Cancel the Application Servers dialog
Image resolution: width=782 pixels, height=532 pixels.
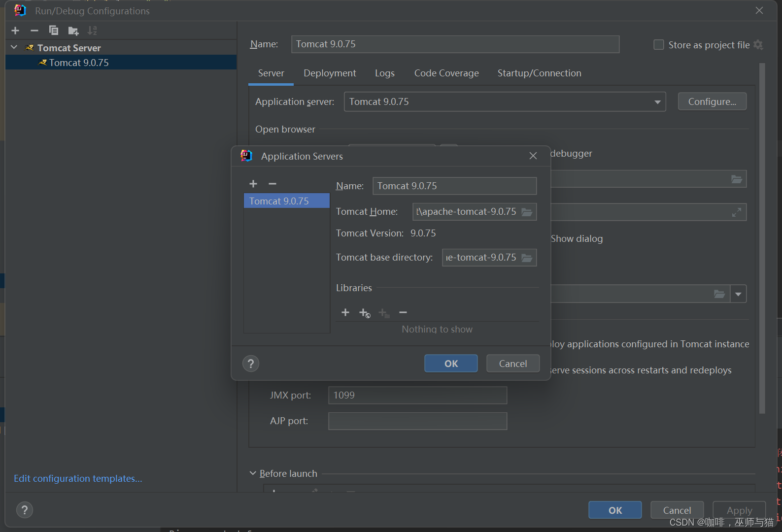click(513, 364)
